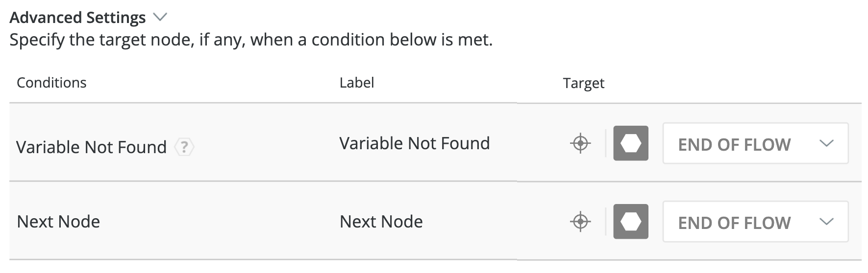Pick target with crosshair in Variable Not Found row

pyautogui.click(x=580, y=143)
